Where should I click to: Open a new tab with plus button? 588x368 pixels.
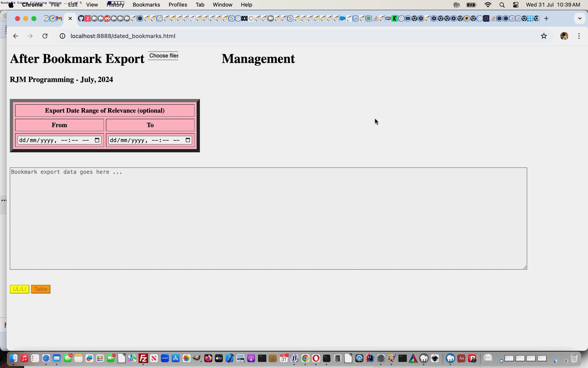pyautogui.click(x=546, y=18)
